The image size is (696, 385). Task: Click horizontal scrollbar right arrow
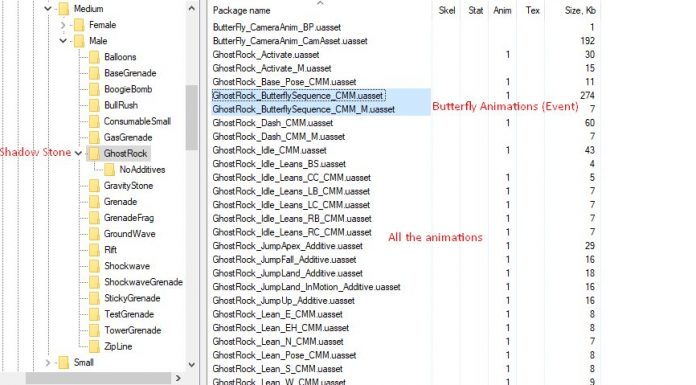click(178, 378)
